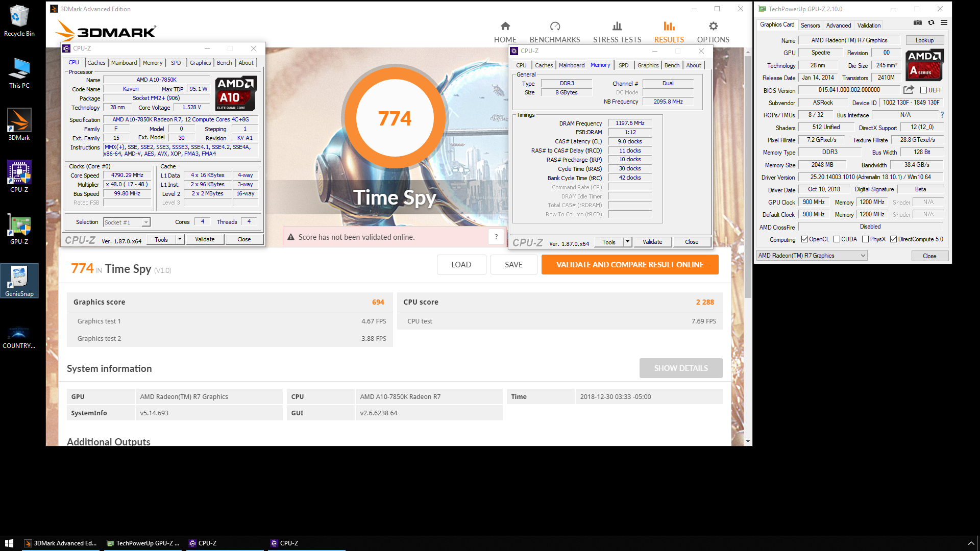This screenshot has width=980, height=551.
Task: Click the SAVE button
Action: coord(513,265)
